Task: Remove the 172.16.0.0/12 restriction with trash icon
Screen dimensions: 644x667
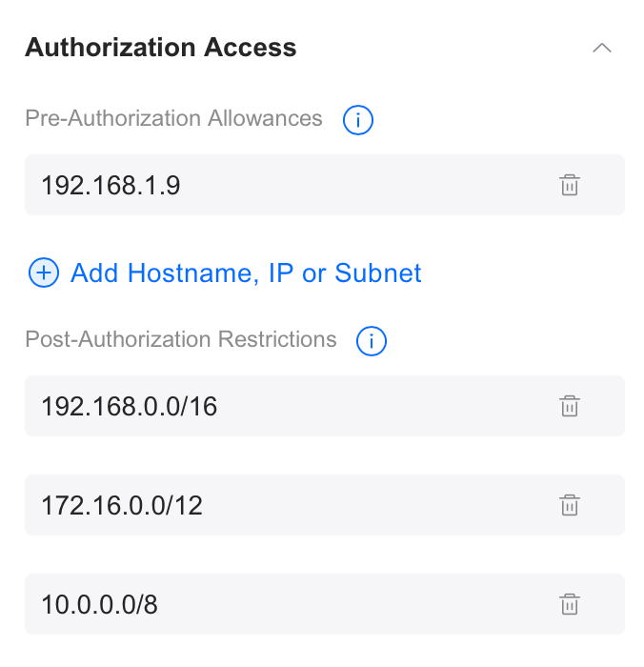Action: click(569, 505)
